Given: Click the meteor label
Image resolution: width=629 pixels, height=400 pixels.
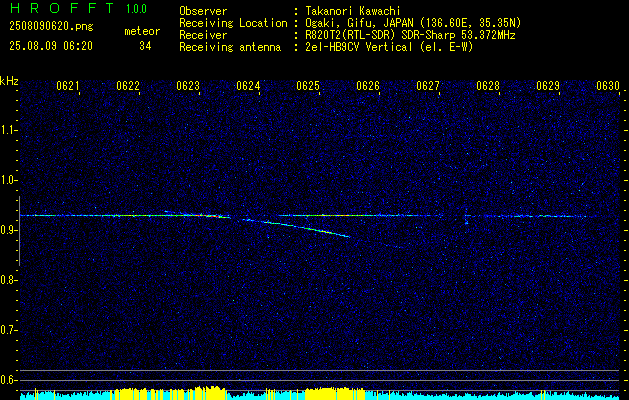Looking at the screenshot, I should tap(142, 31).
